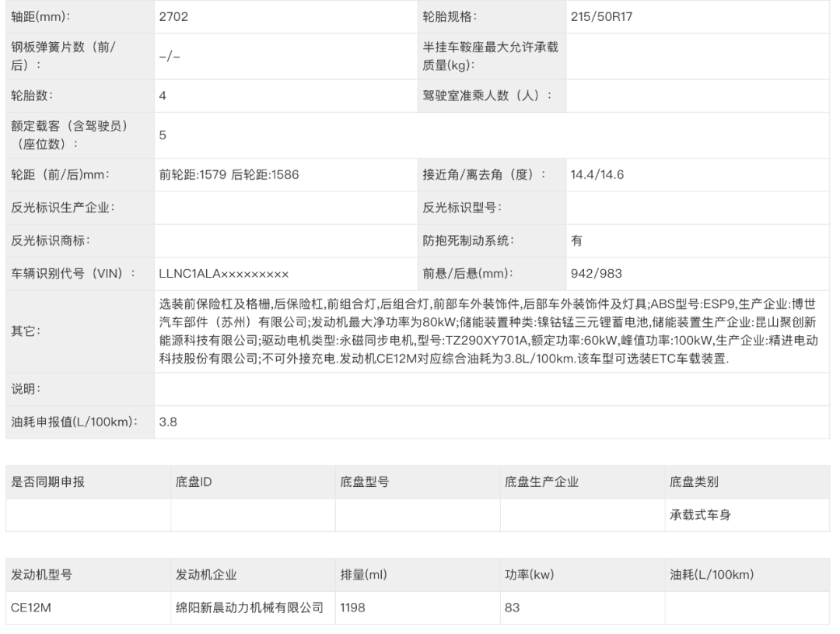The image size is (840, 634).
Task: Click the 功率(kw) column header
Action: point(530,575)
